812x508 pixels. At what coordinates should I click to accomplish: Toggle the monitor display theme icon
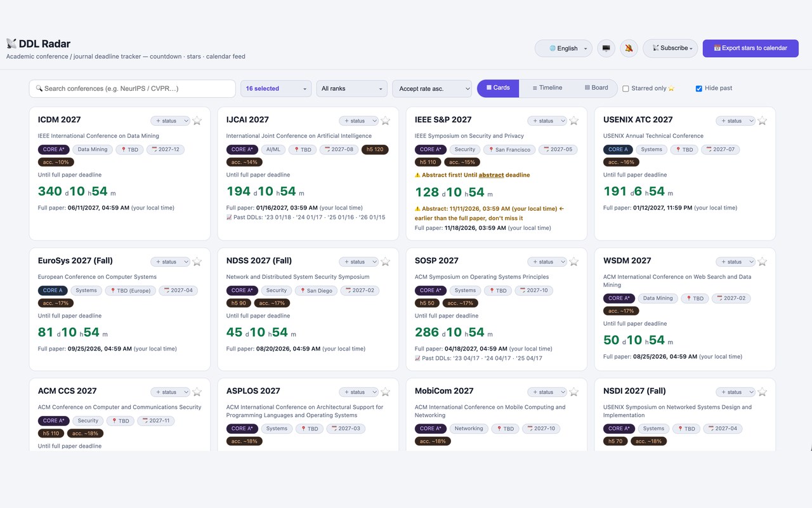pyautogui.click(x=606, y=48)
